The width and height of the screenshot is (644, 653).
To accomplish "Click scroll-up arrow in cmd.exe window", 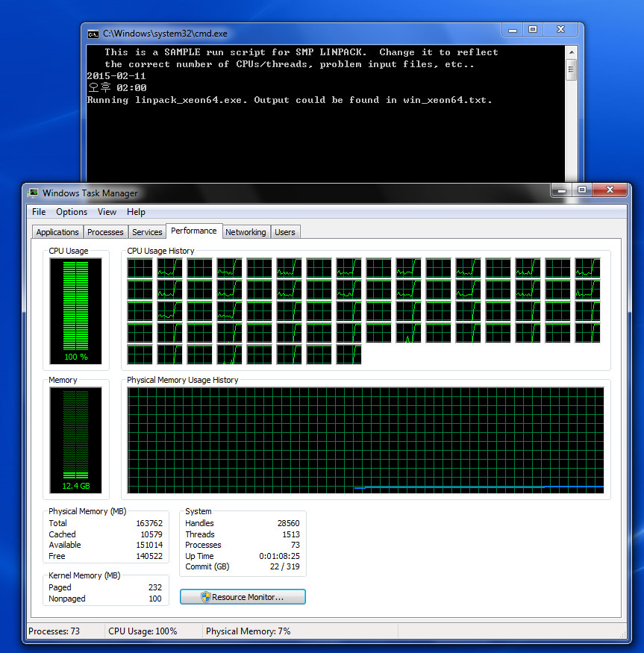I will 572,52.
